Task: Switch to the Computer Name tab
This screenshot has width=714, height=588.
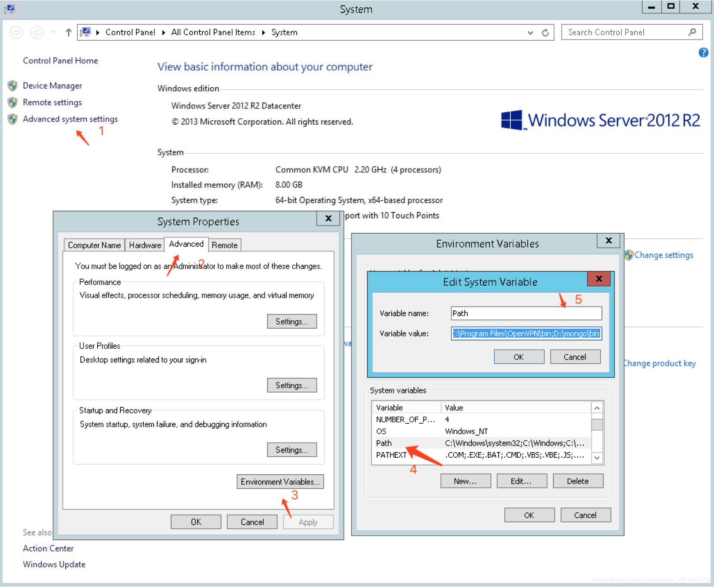Action: tap(94, 245)
